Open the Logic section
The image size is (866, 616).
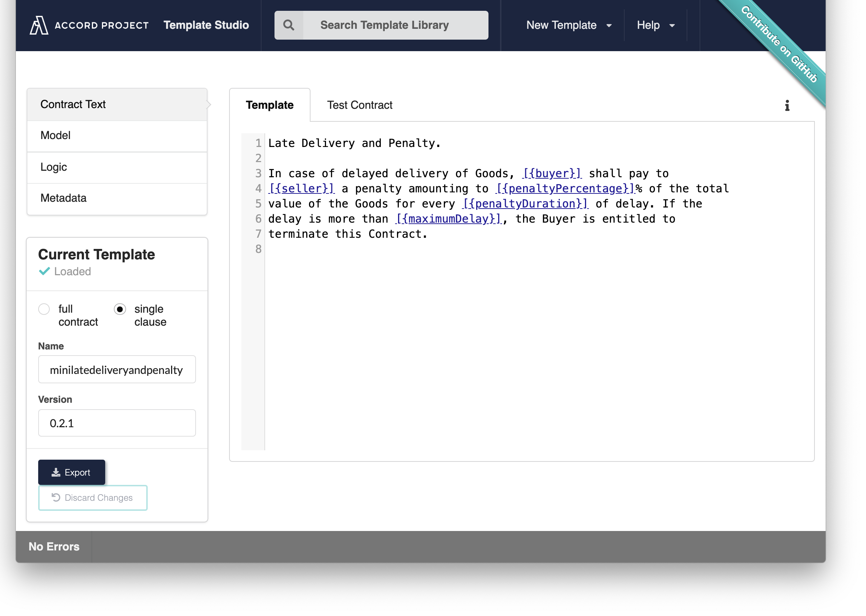click(x=117, y=167)
